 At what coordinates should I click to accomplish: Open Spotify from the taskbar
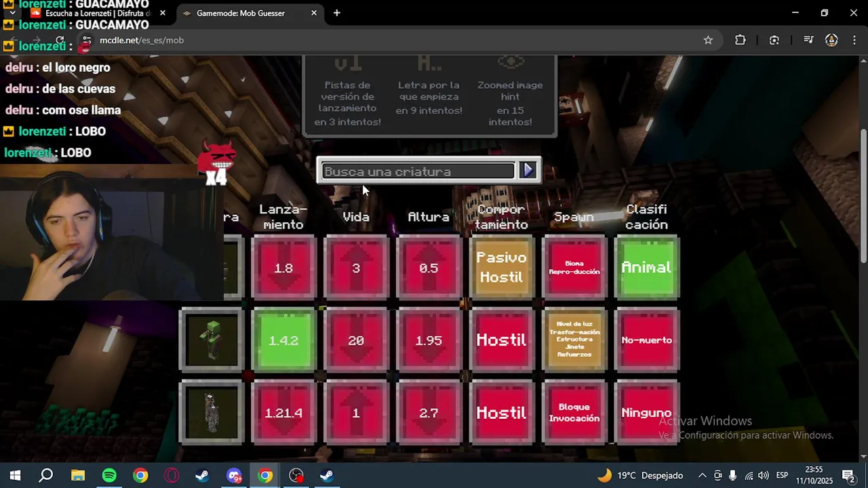click(x=109, y=476)
